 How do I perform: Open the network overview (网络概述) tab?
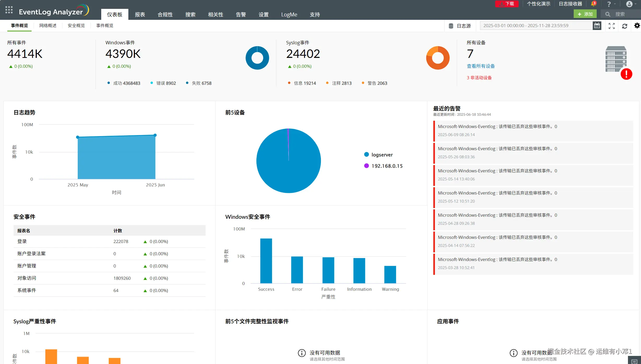tap(48, 26)
